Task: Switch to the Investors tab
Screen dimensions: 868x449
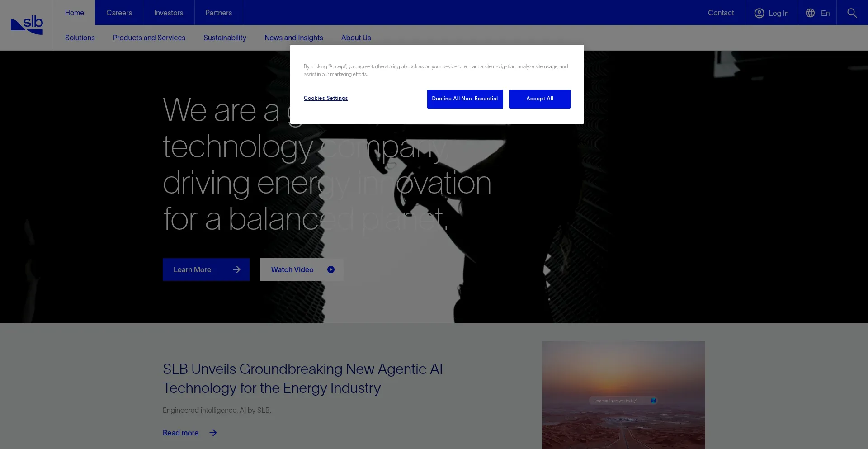Action: tap(169, 13)
